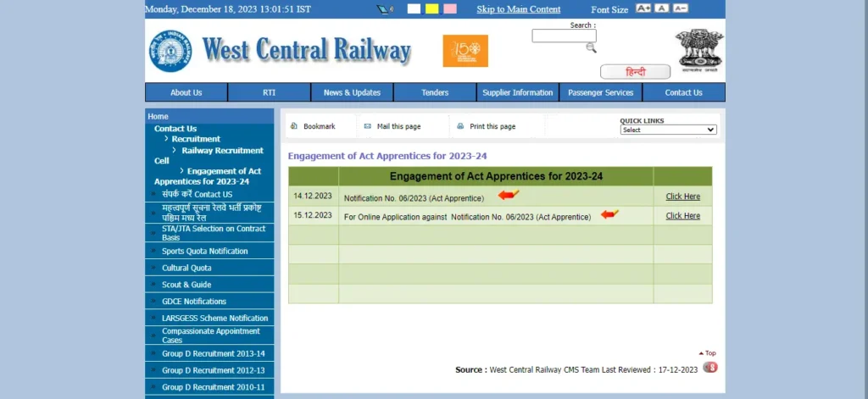This screenshot has width=868, height=399.
Task: Decrease font size with A- button
Action: pyautogui.click(x=681, y=8)
